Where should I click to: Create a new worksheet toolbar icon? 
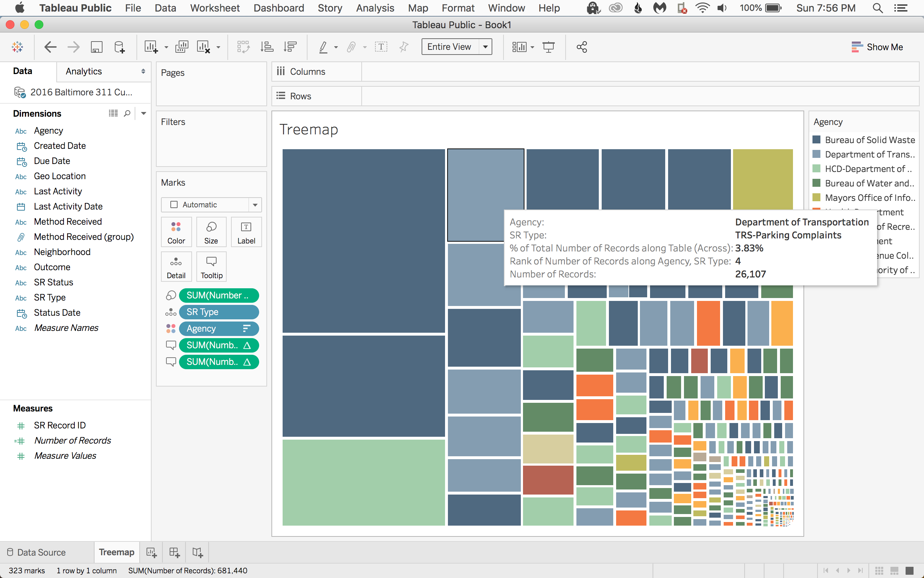point(151,47)
